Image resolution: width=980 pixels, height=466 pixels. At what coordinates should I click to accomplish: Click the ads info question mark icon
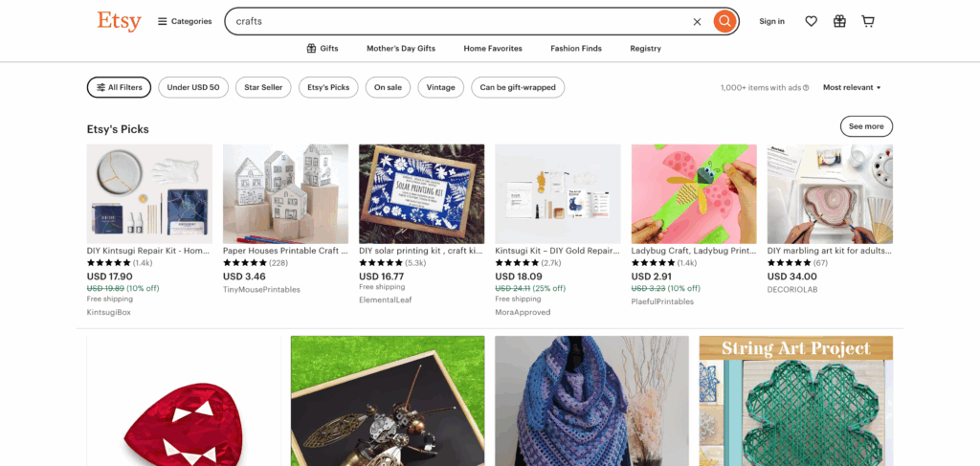[806, 87]
